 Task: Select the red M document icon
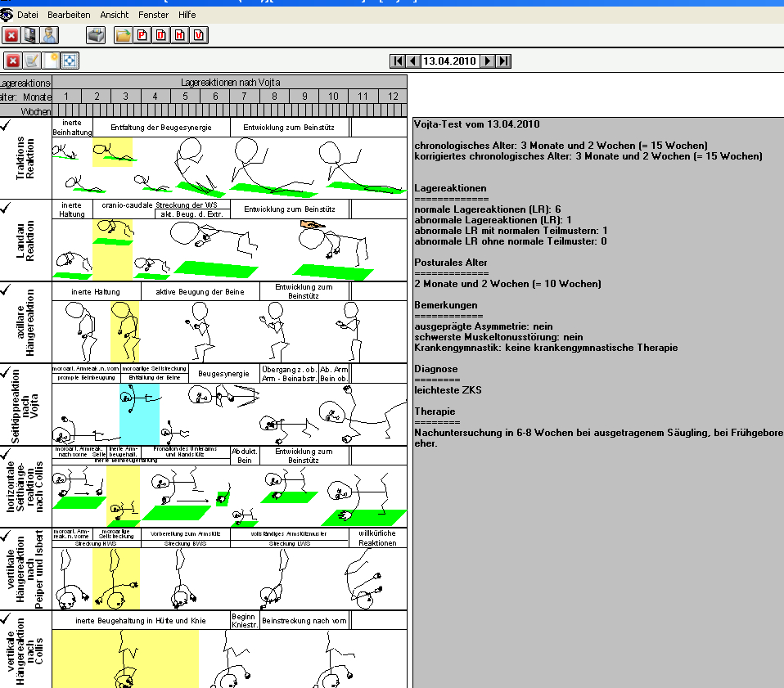pos(180,35)
